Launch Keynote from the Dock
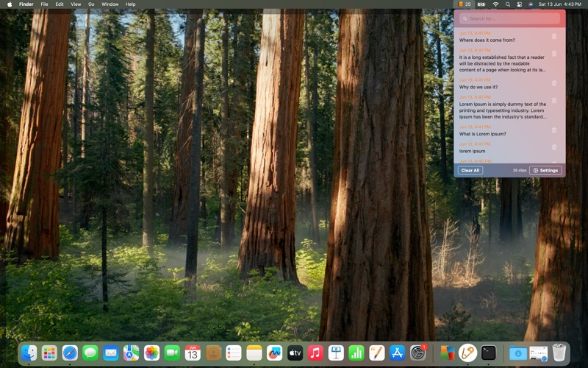The image size is (588, 368). coord(336,353)
